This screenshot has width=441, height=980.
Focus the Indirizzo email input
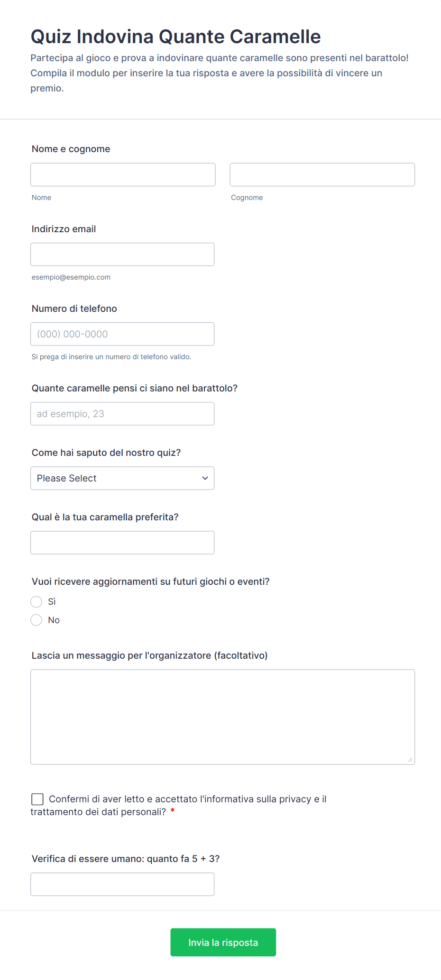click(122, 254)
